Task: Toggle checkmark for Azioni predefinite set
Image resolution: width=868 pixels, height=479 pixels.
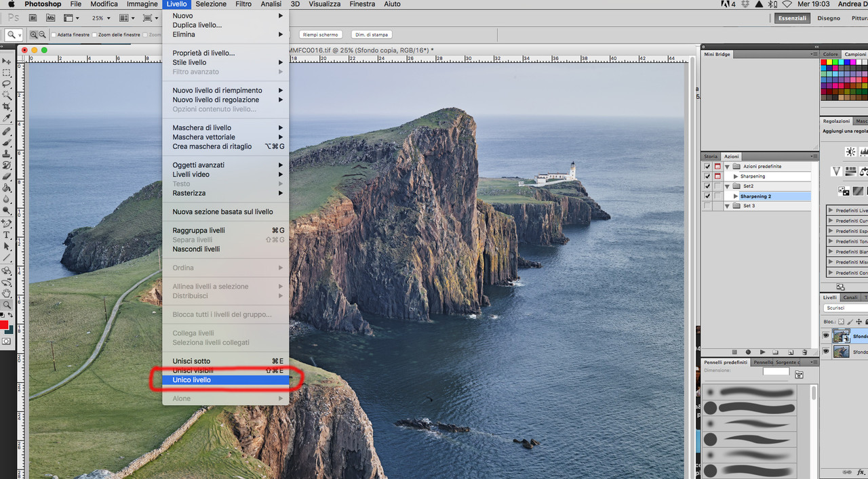Action: click(x=707, y=166)
